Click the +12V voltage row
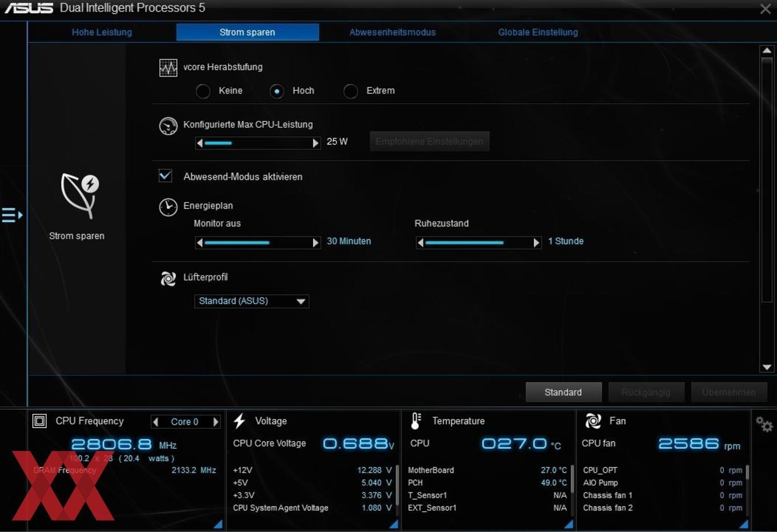Viewport: 777px width, 532px height. [x=313, y=470]
